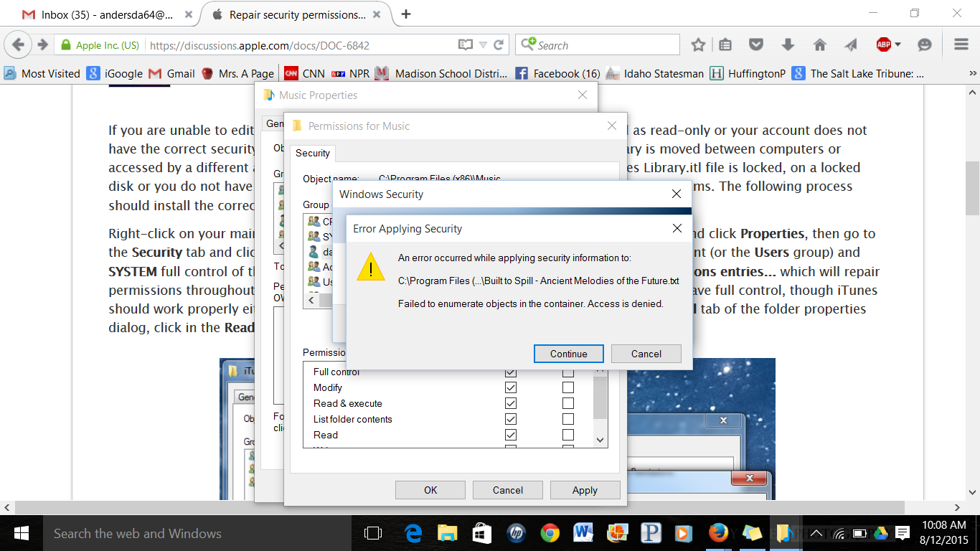The height and width of the screenshot is (551, 980).
Task: Bookmark this page with the star icon
Action: pyautogui.click(x=698, y=44)
